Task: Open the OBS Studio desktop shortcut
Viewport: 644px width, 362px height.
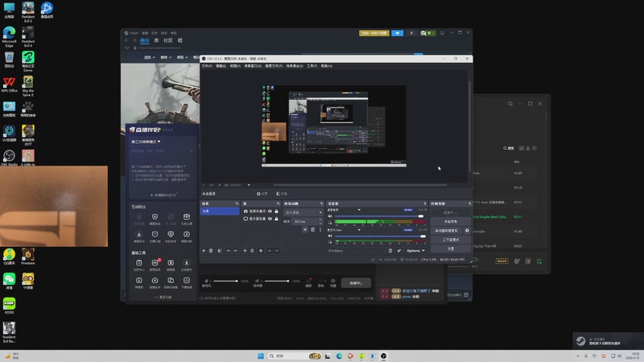Action: pyautogui.click(x=9, y=155)
